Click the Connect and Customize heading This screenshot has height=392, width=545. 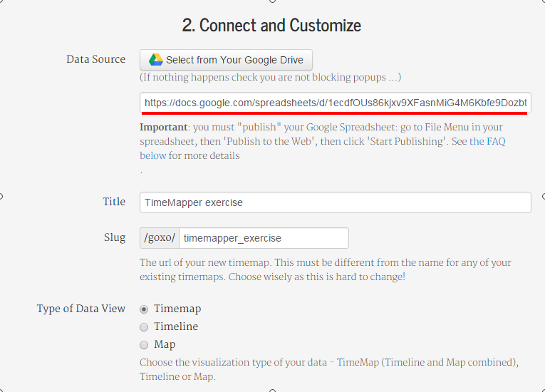tap(271, 26)
